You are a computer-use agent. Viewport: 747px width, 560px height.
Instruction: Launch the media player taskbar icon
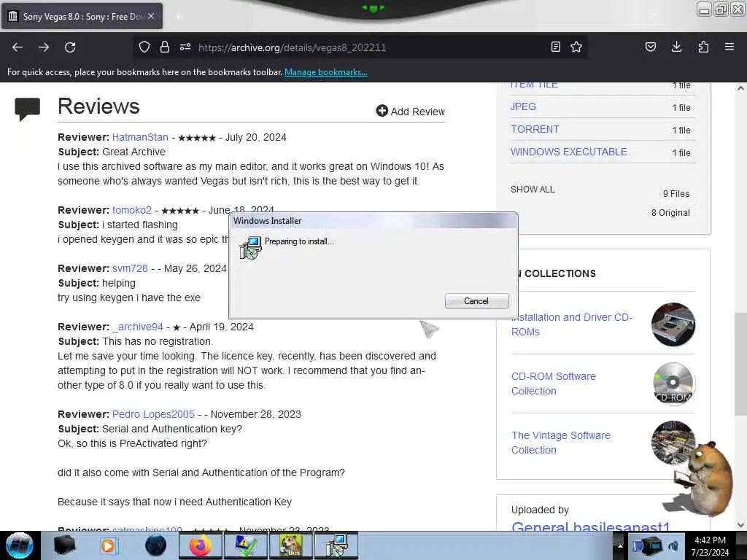tap(109, 545)
